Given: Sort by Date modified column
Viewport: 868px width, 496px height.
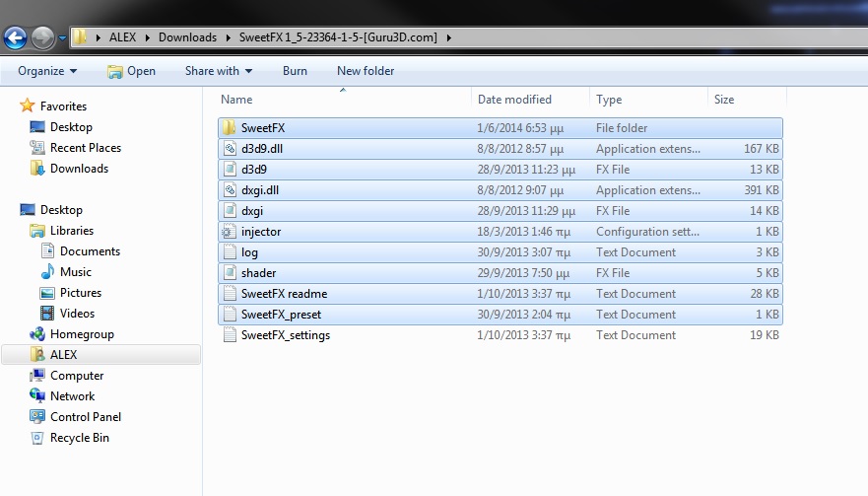Looking at the screenshot, I should [514, 100].
